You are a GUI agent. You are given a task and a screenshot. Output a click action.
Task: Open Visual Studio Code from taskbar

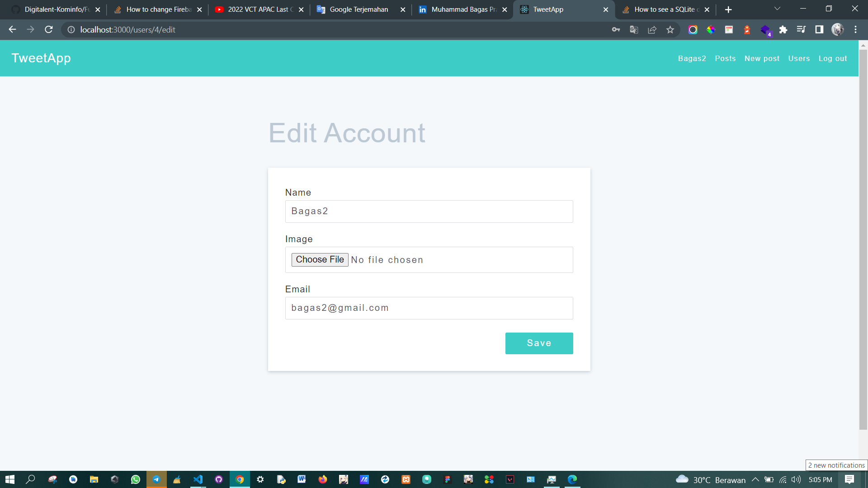198,479
